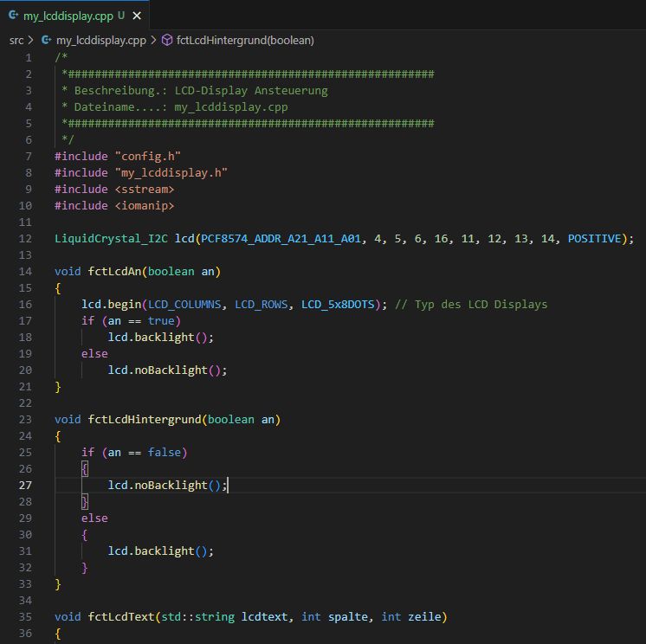The width and height of the screenshot is (646, 644).
Task: Click the highlighted opening brace on line 26
Action: click(x=85, y=468)
